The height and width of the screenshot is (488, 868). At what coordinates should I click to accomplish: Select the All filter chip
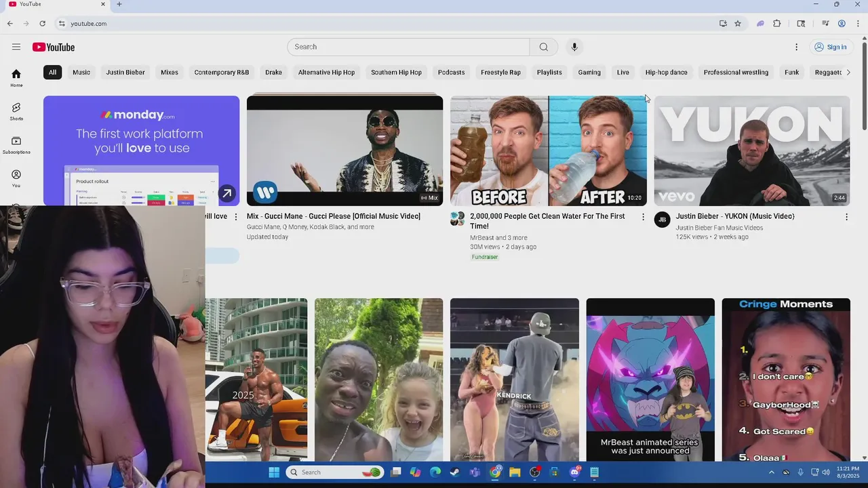coord(52,72)
